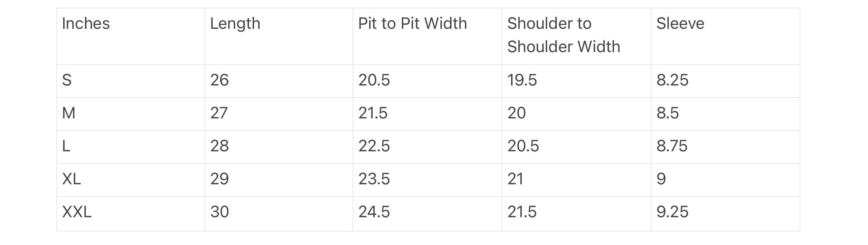The height and width of the screenshot is (245, 868).
Task: Select the XXL length value 30
Action: pyautogui.click(x=220, y=212)
